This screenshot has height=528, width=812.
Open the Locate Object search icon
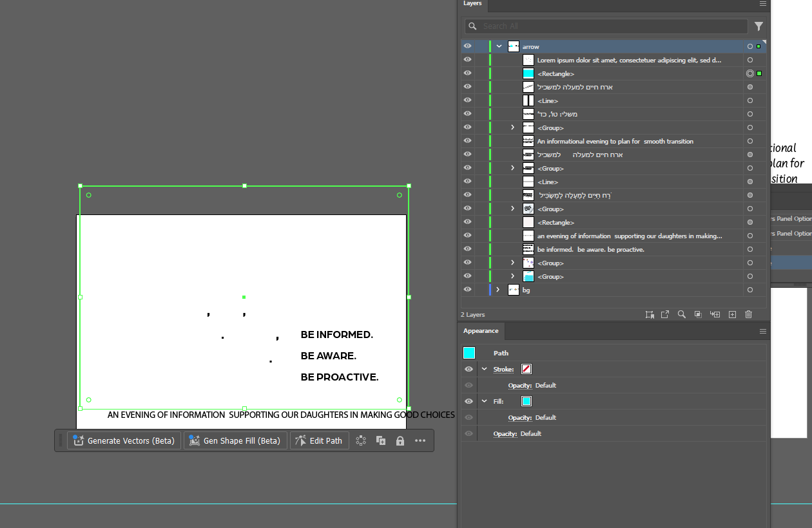coord(682,314)
